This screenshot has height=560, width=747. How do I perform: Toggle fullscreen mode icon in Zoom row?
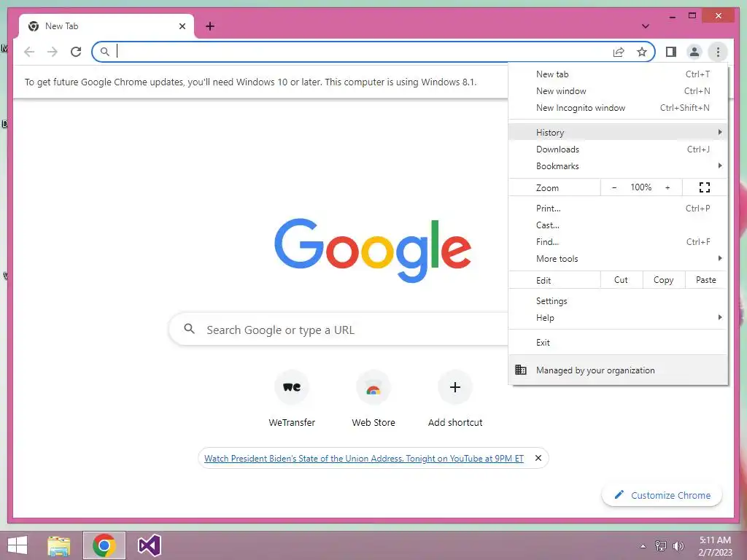[705, 187]
